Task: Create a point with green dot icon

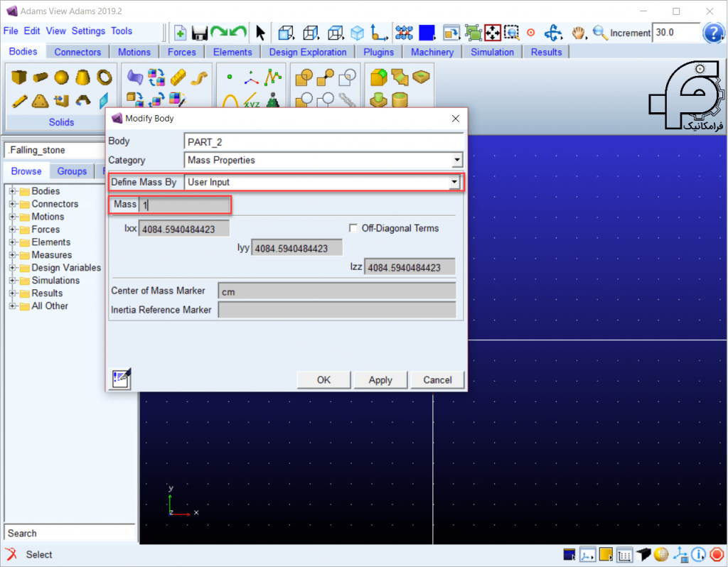Action: 230,77
